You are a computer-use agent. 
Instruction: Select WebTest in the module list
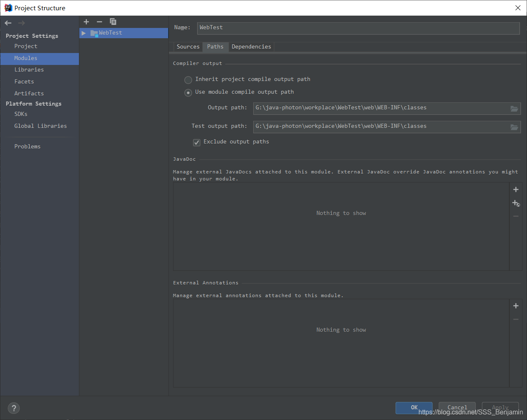[x=124, y=33]
